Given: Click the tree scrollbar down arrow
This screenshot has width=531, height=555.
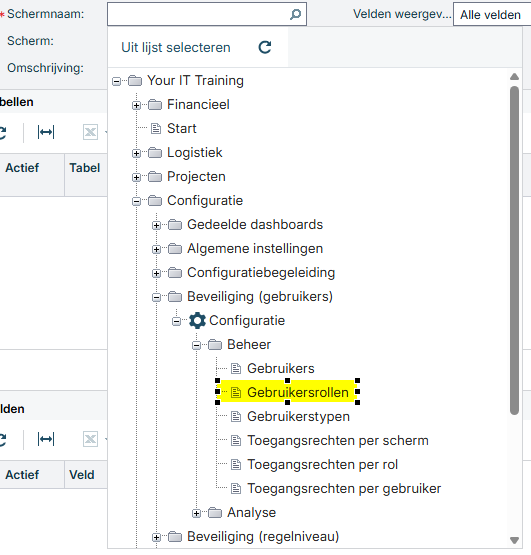Looking at the screenshot, I should [514, 540].
